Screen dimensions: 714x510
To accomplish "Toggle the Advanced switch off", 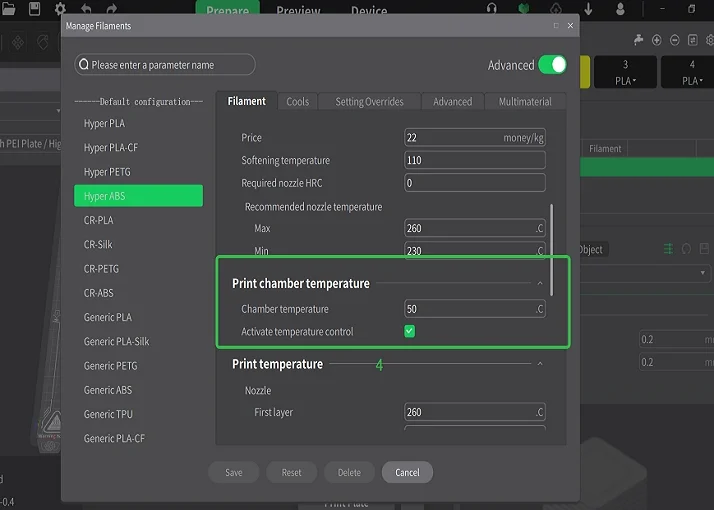I will click(x=552, y=65).
